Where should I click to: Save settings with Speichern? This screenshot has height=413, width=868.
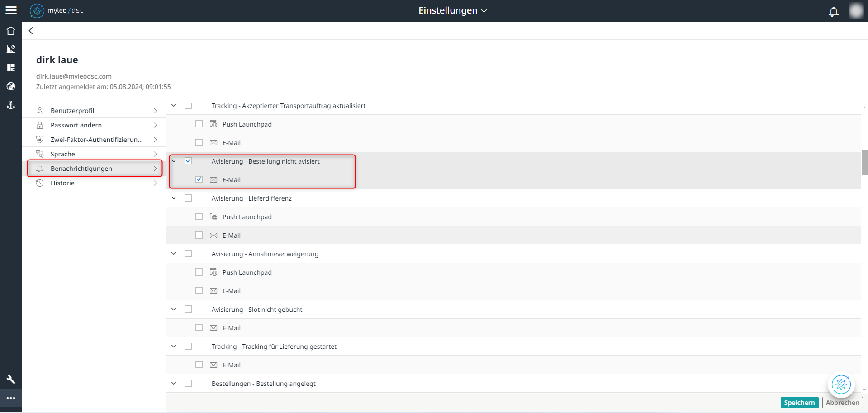tap(799, 403)
